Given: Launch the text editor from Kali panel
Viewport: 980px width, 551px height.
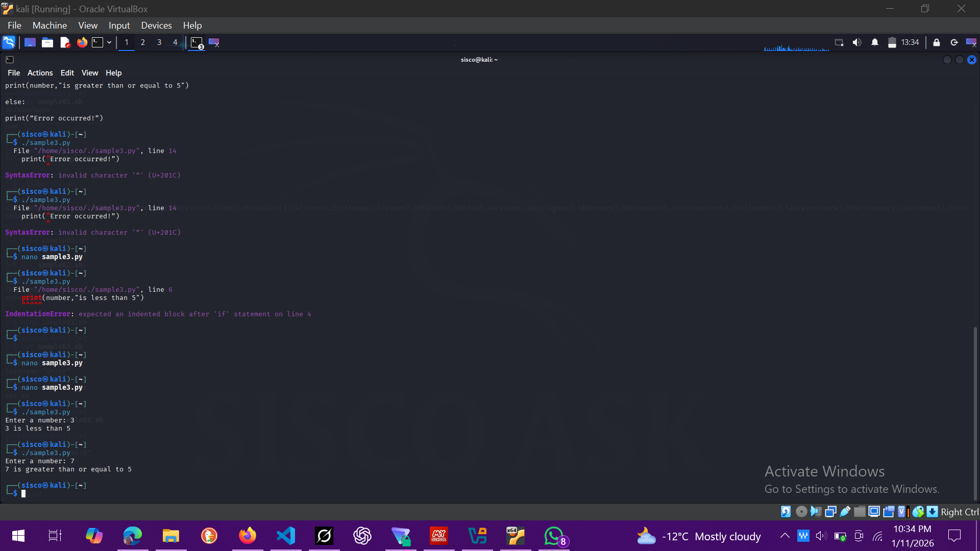Looking at the screenshot, I should 65,42.
